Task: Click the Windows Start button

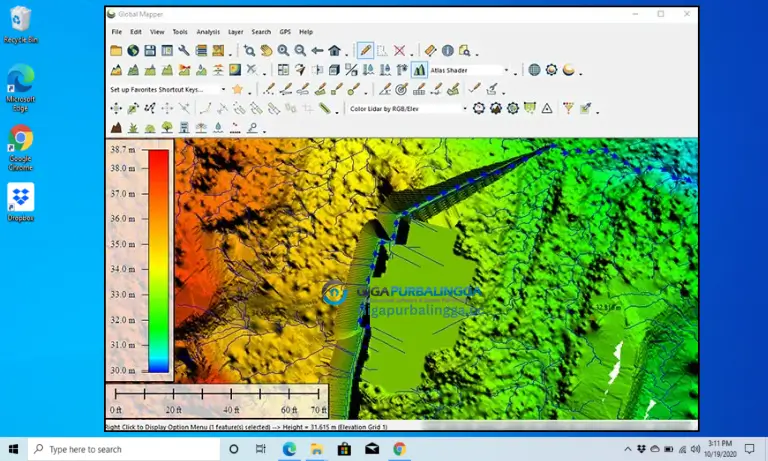Action: click(14, 449)
